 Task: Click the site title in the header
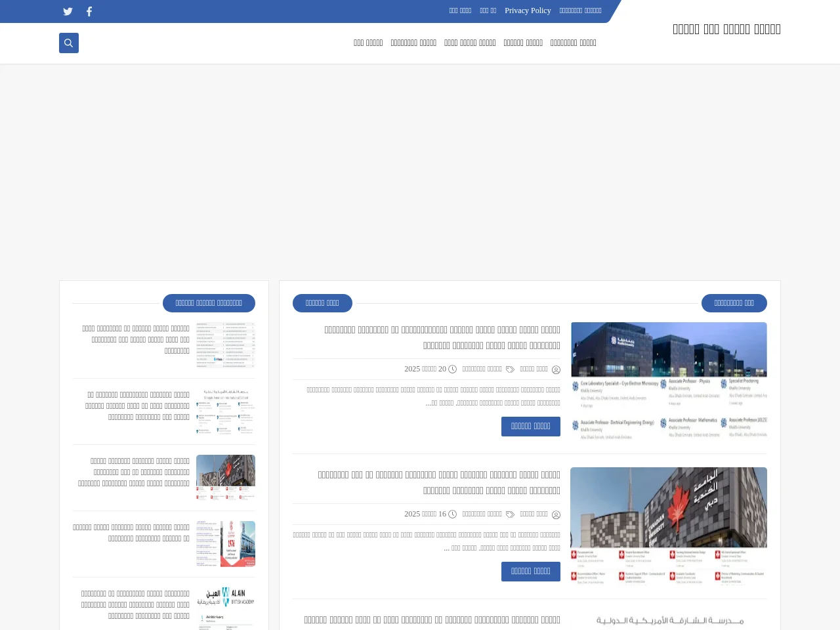pyautogui.click(x=726, y=29)
